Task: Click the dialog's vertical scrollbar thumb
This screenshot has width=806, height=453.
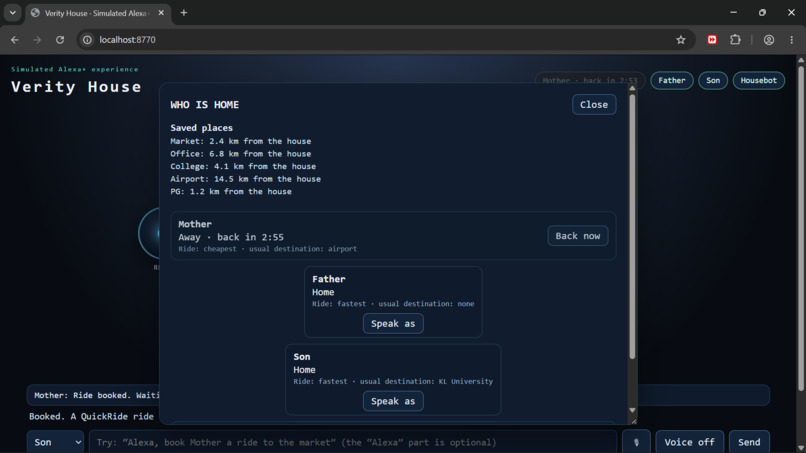Action: [632, 226]
